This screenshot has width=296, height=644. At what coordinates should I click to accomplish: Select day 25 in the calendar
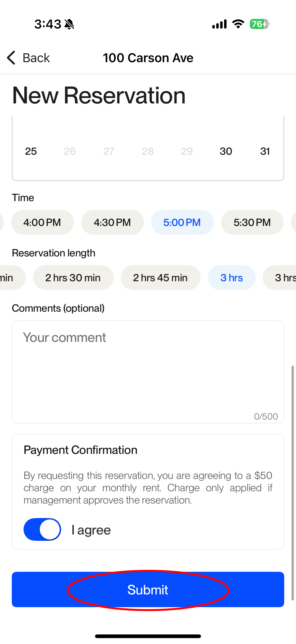point(31,151)
